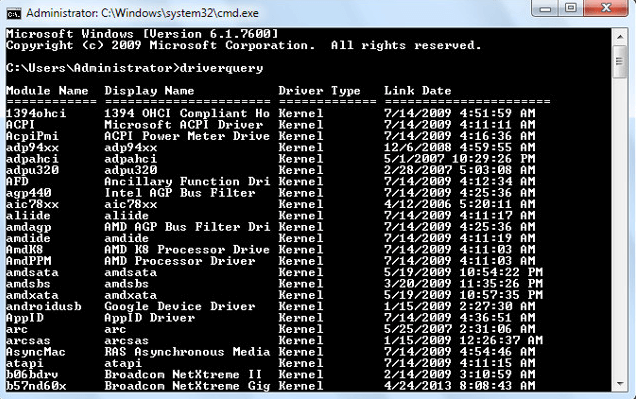The width and height of the screenshot is (636, 399).
Task: Click the 'Link Date' column header
Action: tap(418, 90)
